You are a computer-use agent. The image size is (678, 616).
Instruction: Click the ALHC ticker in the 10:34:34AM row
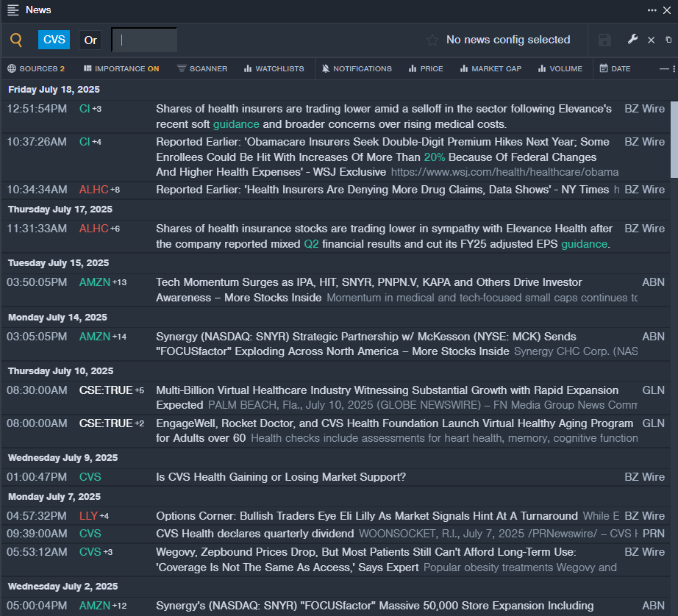(x=94, y=190)
